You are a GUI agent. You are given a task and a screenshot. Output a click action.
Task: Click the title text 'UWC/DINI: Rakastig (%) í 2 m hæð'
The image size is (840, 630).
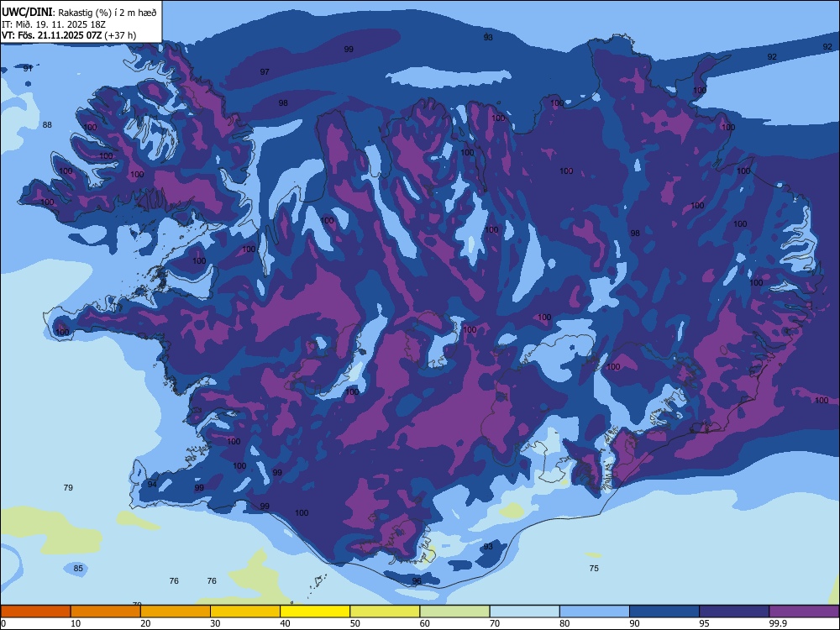(79, 13)
